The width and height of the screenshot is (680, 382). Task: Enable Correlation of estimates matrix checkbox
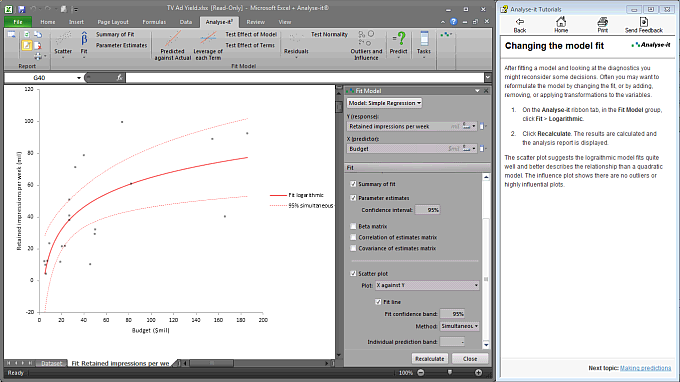(x=353, y=237)
